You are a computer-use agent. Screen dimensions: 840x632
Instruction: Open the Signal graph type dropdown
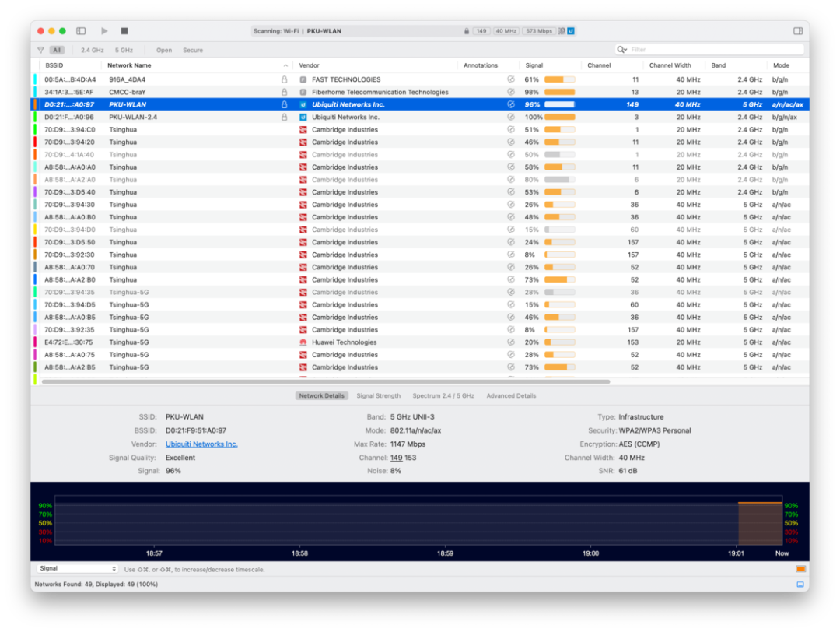coord(77,569)
